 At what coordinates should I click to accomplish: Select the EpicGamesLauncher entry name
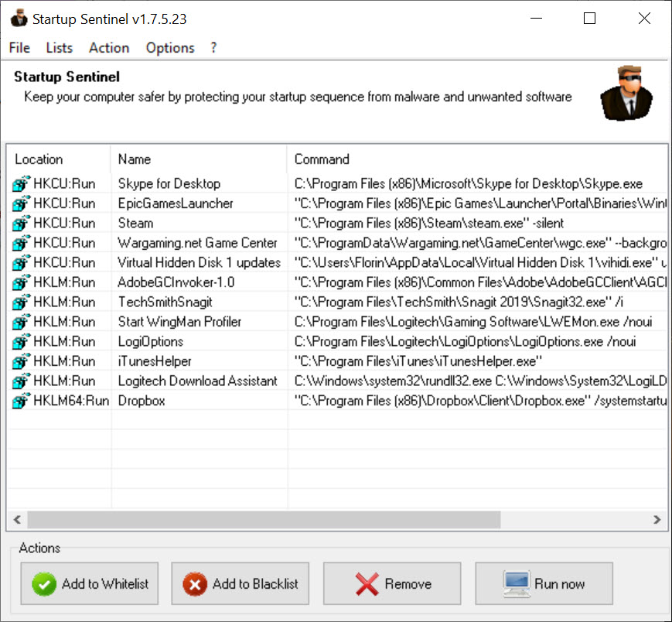click(176, 203)
